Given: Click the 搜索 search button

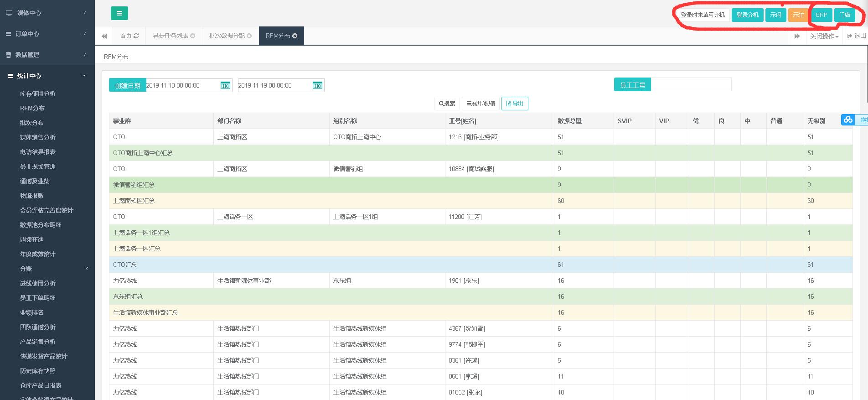Looking at the screenshot, I should [447, 104].
